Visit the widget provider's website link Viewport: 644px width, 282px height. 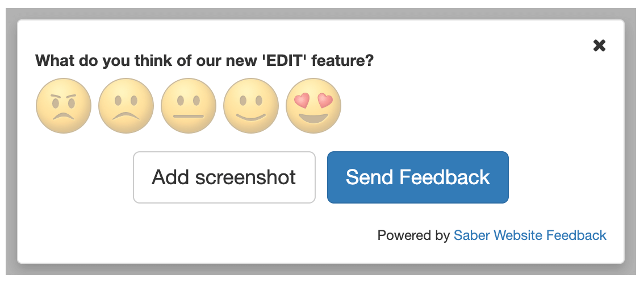(x=530, y=235)
